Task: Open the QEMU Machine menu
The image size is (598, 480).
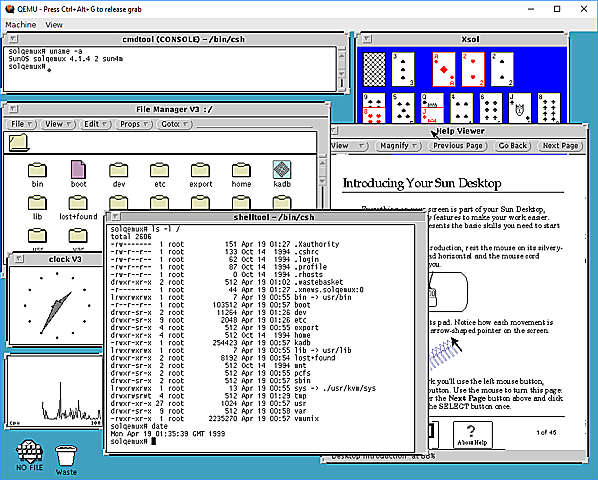Action: tap(21, 25)
